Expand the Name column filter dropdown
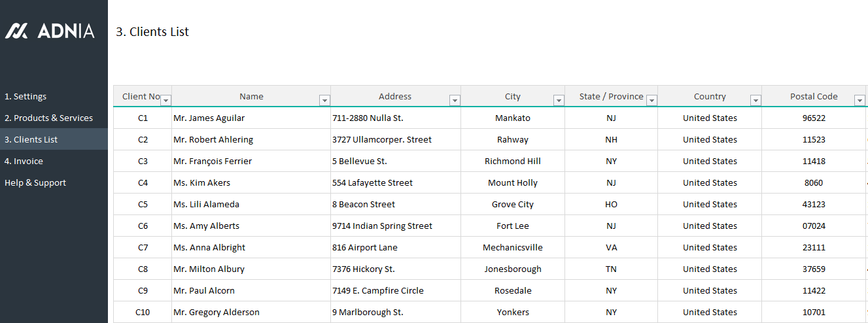The width and height of the screenshot is (868, 323). tap(324, 100)
